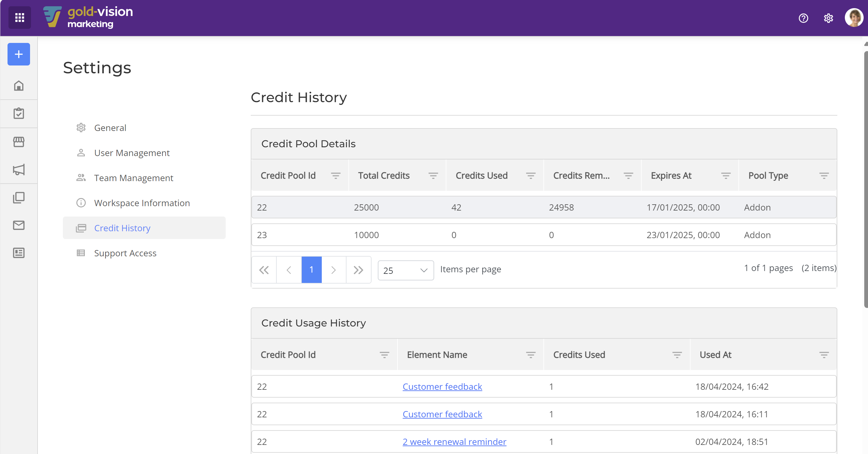
Task: Click the 24958 credits remaining cell
Action: click(x=561, y=207)
